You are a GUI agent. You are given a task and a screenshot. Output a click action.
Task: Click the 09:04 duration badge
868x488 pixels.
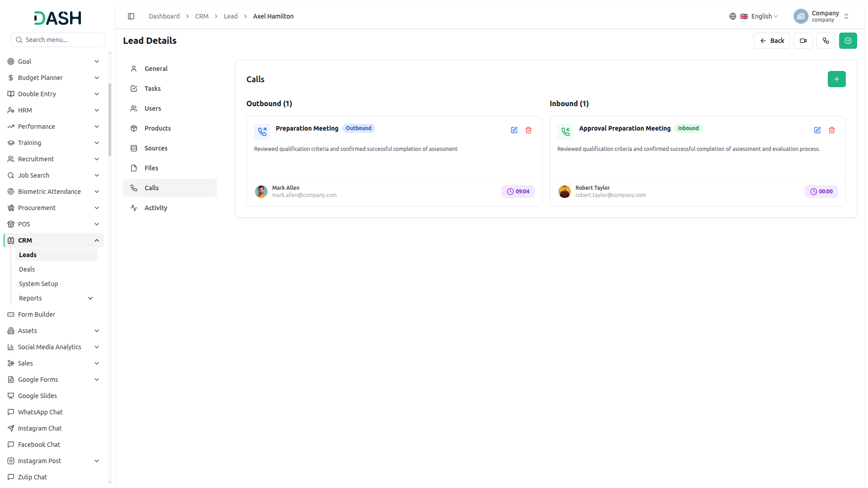click(x=518, y=192)
